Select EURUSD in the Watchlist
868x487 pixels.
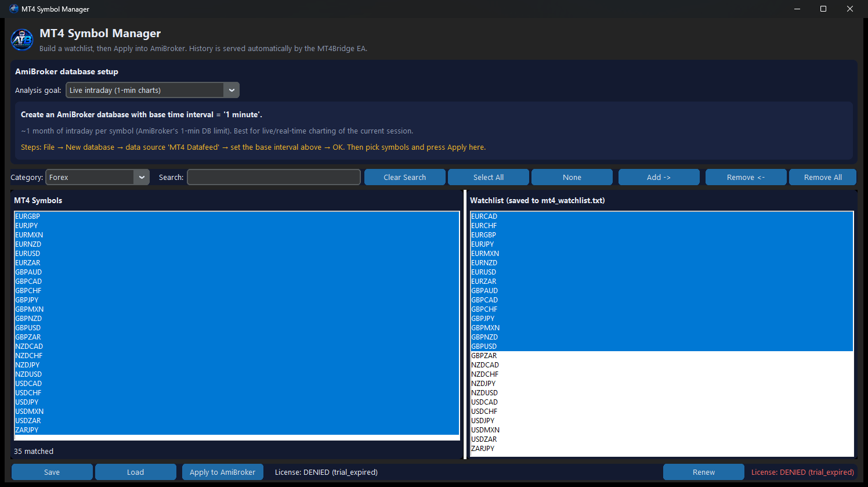pos(662,272)
